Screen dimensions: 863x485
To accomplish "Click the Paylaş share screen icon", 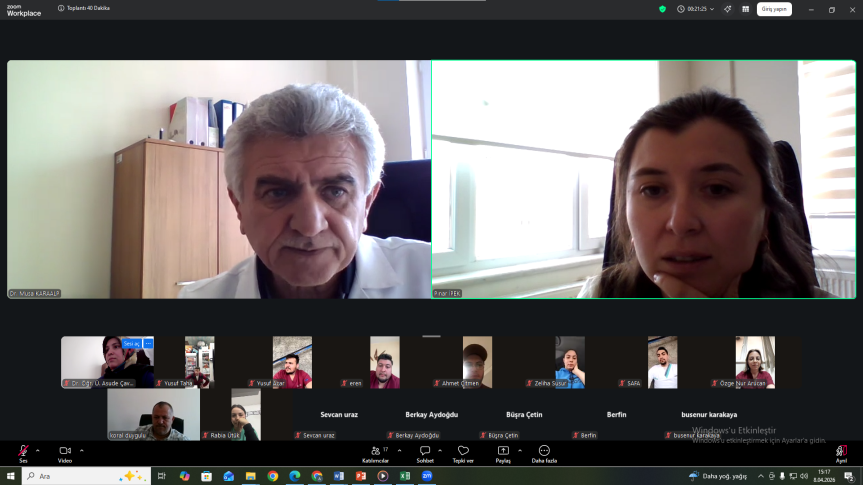I will 503,453.
